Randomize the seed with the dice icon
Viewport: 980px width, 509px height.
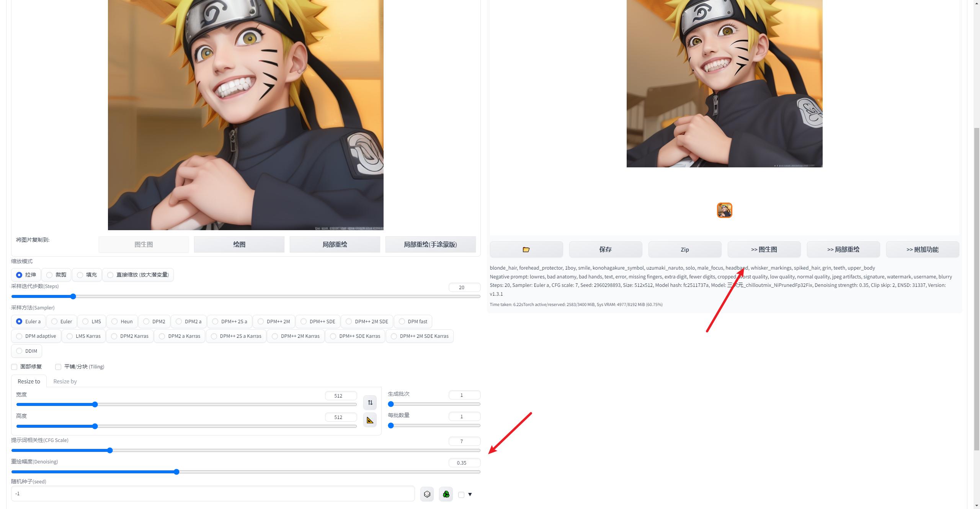(426, 494)
